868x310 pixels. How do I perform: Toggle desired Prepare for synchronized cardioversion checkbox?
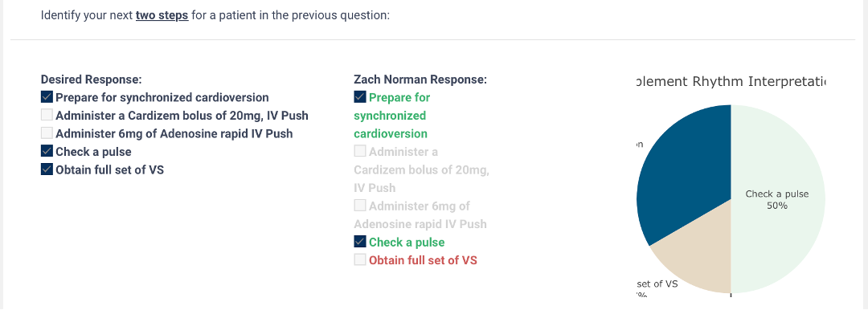(47, 97)
